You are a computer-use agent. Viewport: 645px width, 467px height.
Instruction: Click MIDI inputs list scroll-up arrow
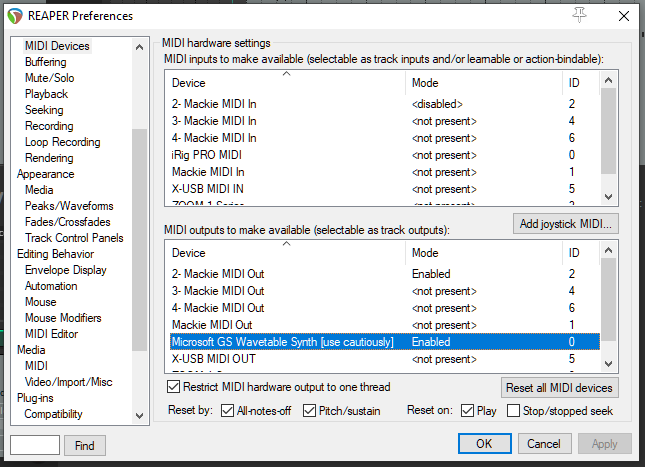click(x=608, y=80)
